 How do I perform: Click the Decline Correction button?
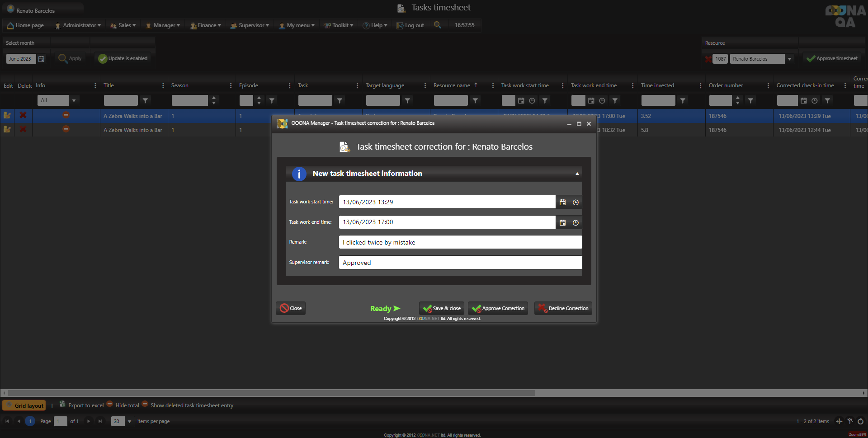pos(563,308)
